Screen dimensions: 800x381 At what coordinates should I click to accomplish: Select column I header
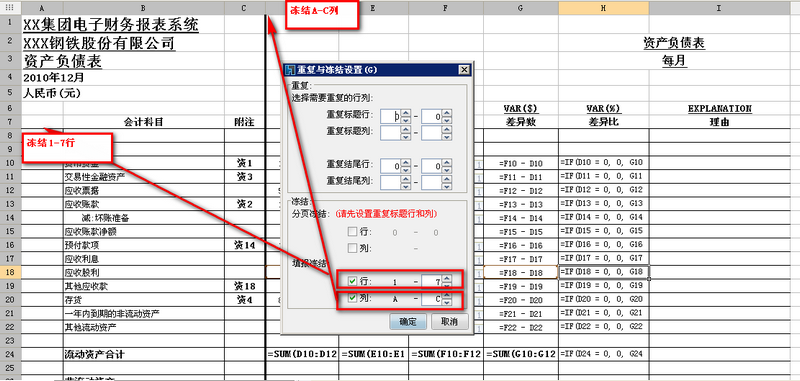click(x=719, y=8)
